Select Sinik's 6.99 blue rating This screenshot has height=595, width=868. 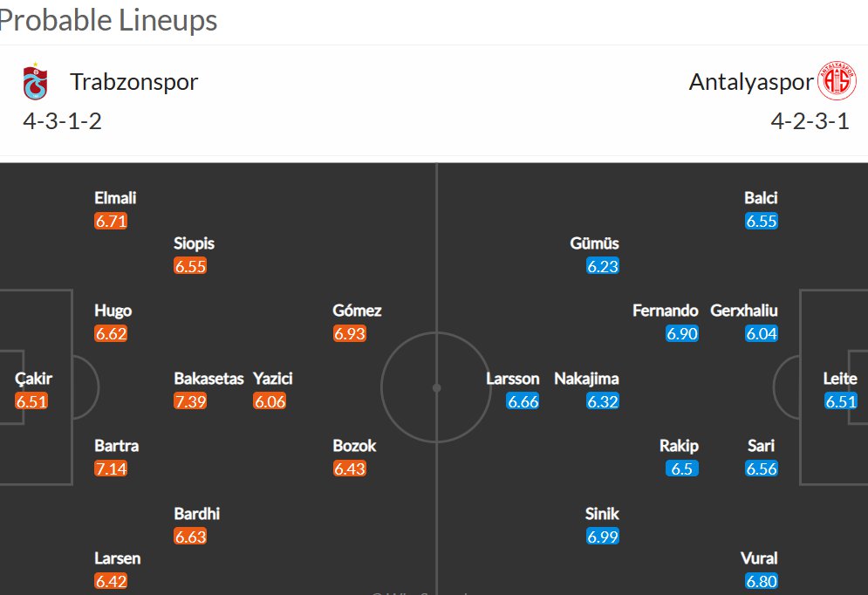click(x=603, y=537)
